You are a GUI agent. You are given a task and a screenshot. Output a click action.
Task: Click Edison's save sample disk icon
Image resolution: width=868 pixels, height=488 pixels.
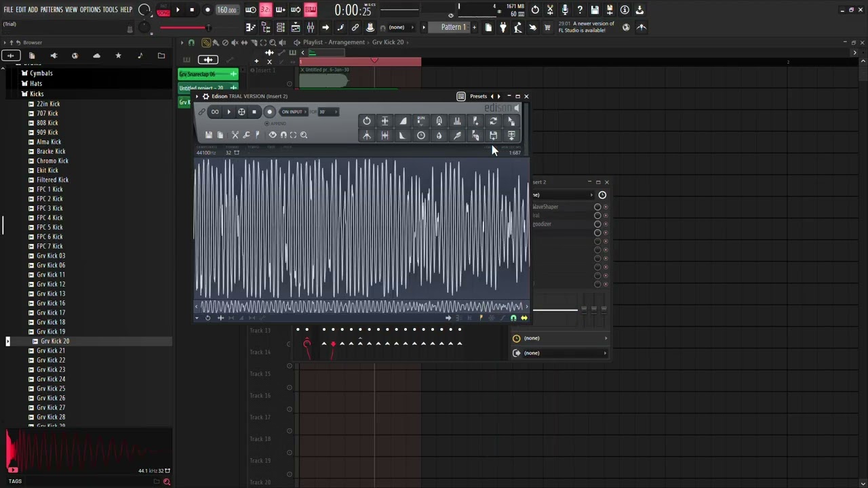click(x=209, y=135)
